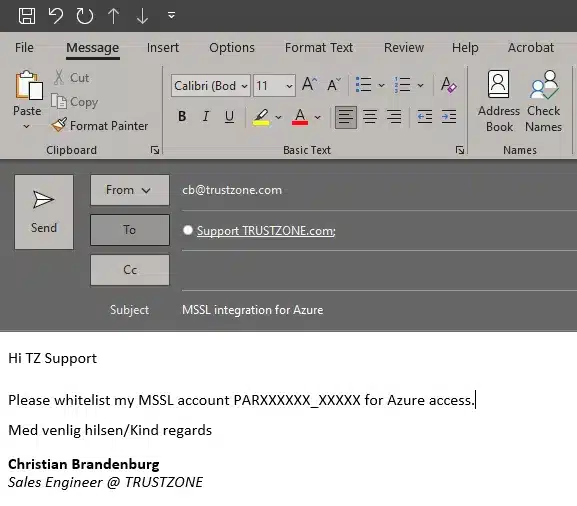Screen dimensions: 577x506
Task: Select recipient Support TRUSTZONE.com
Action: (x=266, y=231)
